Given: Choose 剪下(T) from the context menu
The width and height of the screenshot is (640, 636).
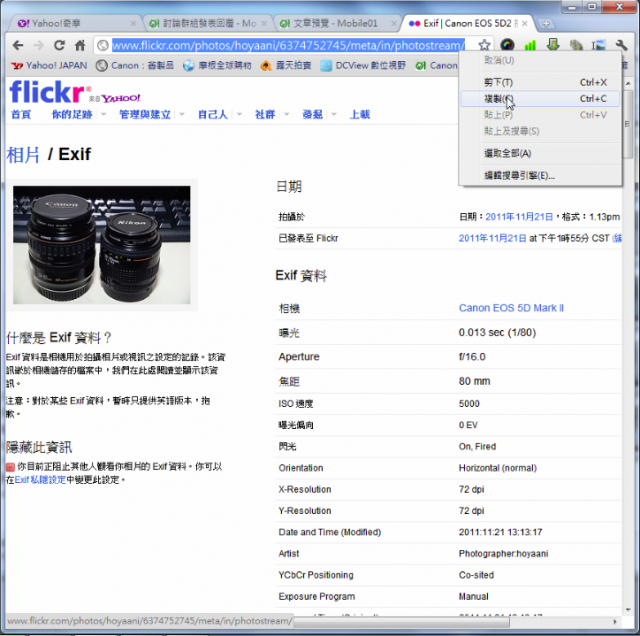Looking at the screenshot, I should 540,82.
